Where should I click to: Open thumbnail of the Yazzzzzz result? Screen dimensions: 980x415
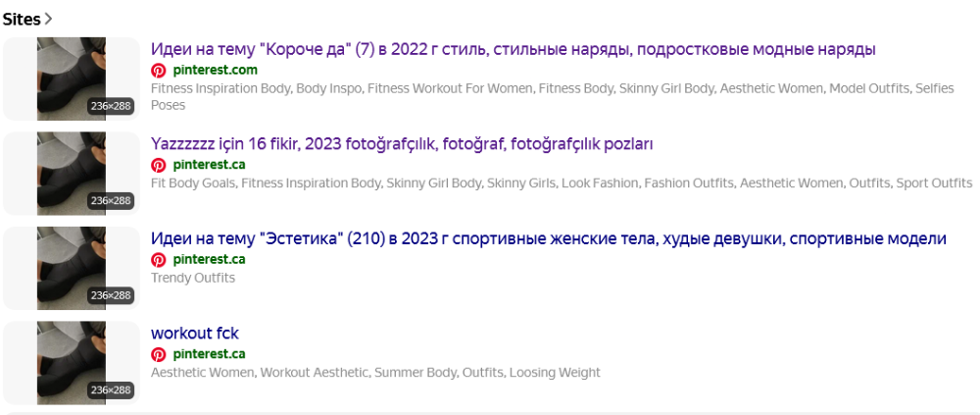click(72, 174)
